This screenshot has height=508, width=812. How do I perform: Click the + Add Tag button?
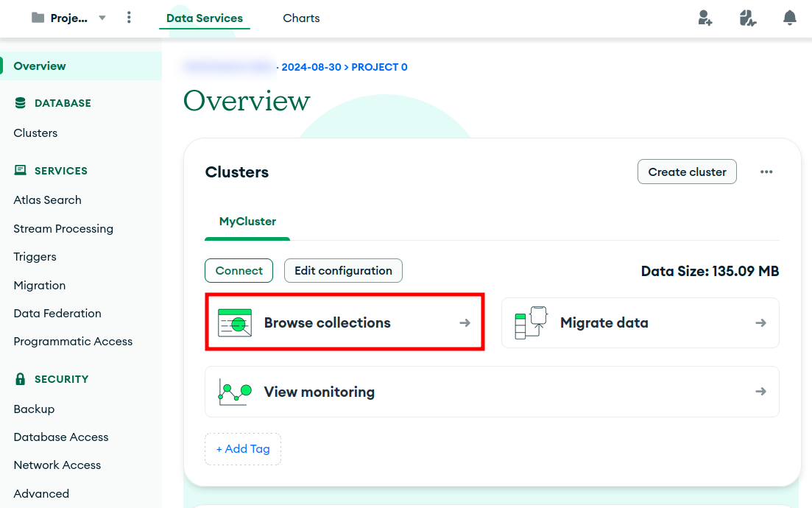(x=243, y=449)
